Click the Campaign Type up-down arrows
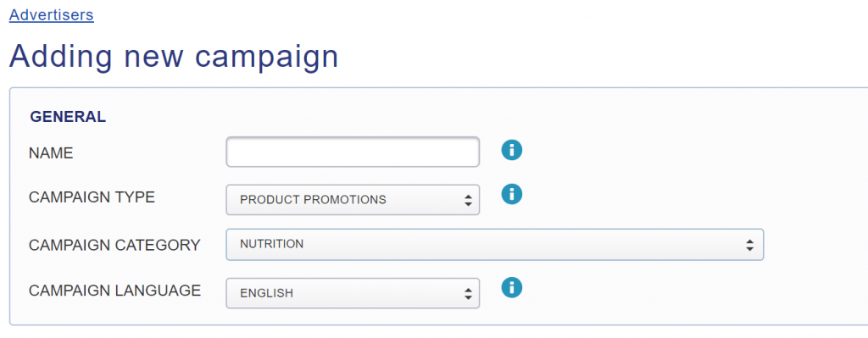The height and width of the screenshot is (338, 868). click(x=468, y=200)
